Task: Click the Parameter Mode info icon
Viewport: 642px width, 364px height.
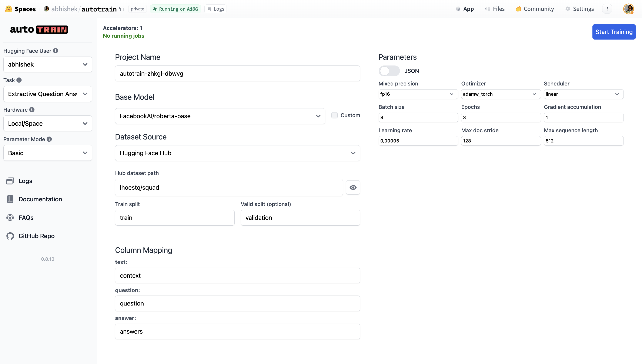Action: pos(49,139)
